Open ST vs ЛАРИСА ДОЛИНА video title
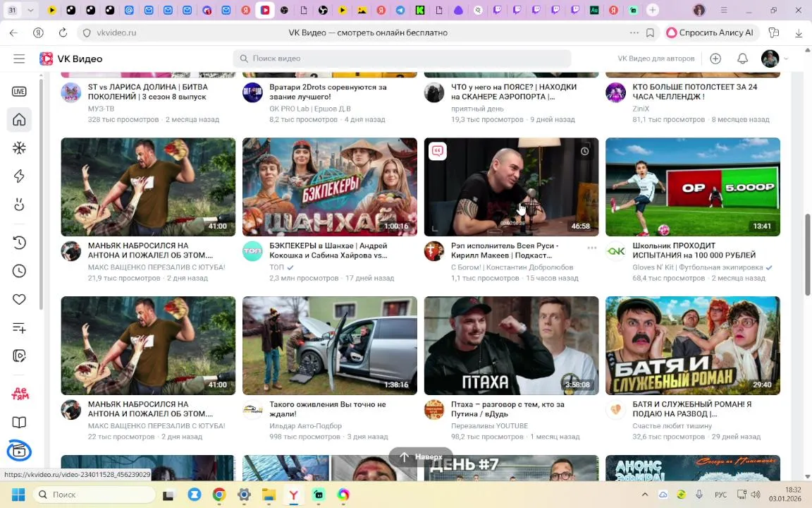This screenshot has height=508, width=812. click(147, 91)
